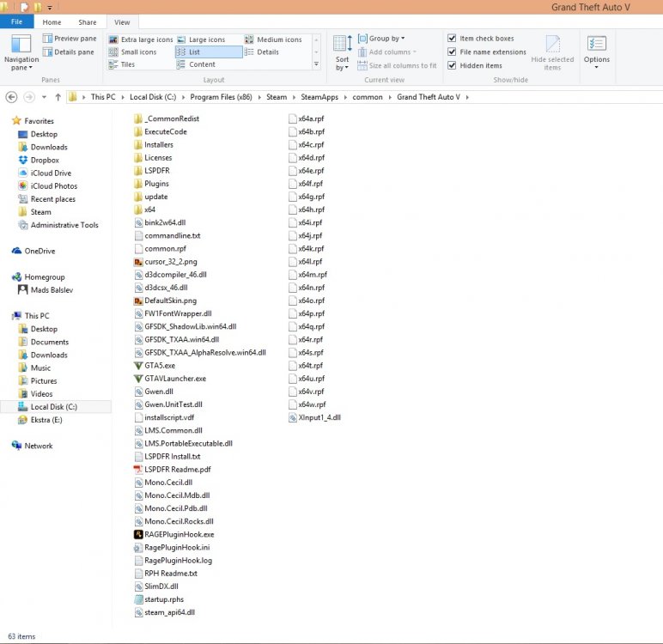Select the RagePluginHook.ini icon

point(138,548)
